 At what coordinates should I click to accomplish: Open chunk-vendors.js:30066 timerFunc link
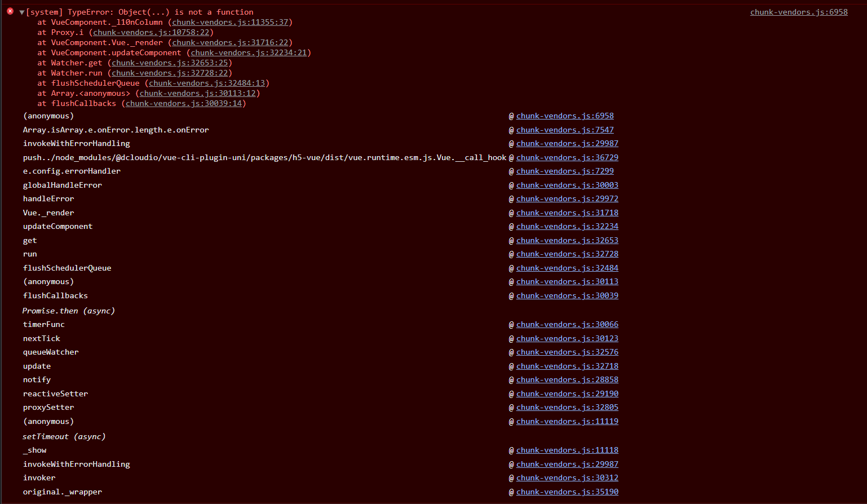tap(567, 324)
